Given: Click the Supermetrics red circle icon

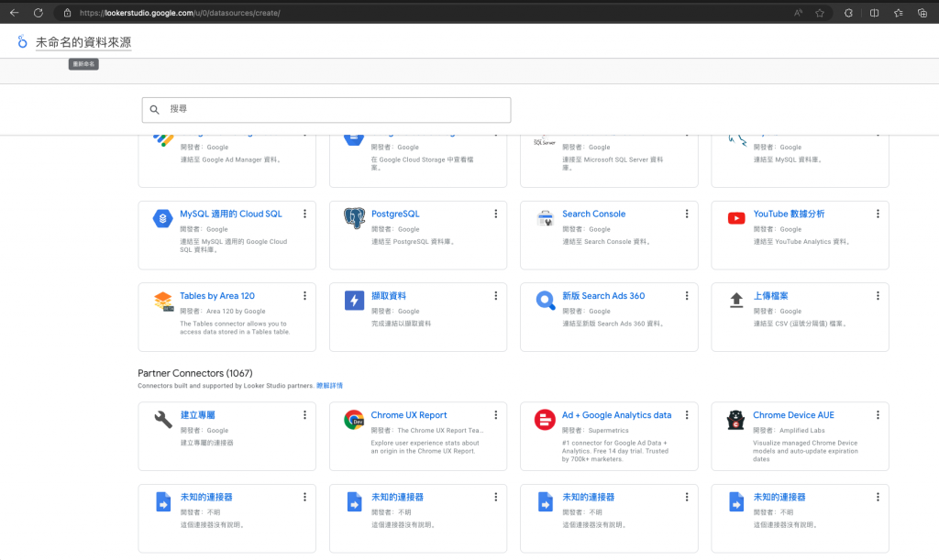Looking at the screenshot, I should (545, 420).
